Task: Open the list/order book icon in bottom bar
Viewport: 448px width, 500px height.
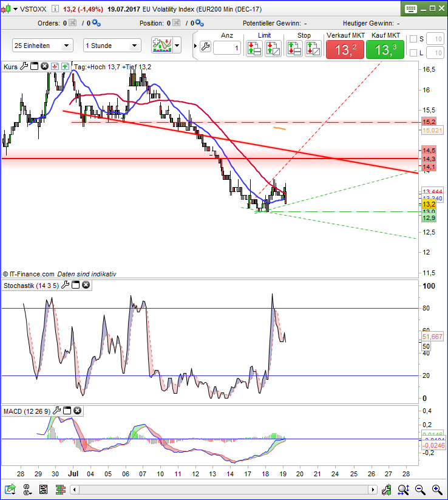Action: (x=43, y=489)
